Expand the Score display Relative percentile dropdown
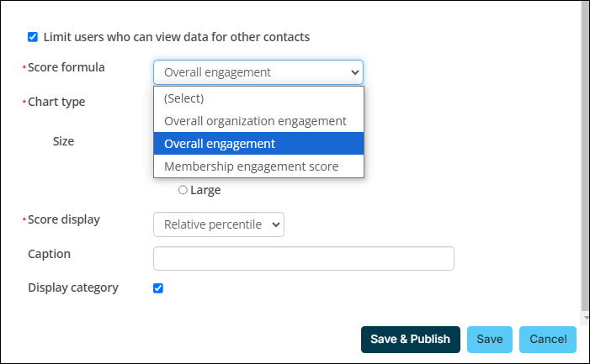 [219, 224]
